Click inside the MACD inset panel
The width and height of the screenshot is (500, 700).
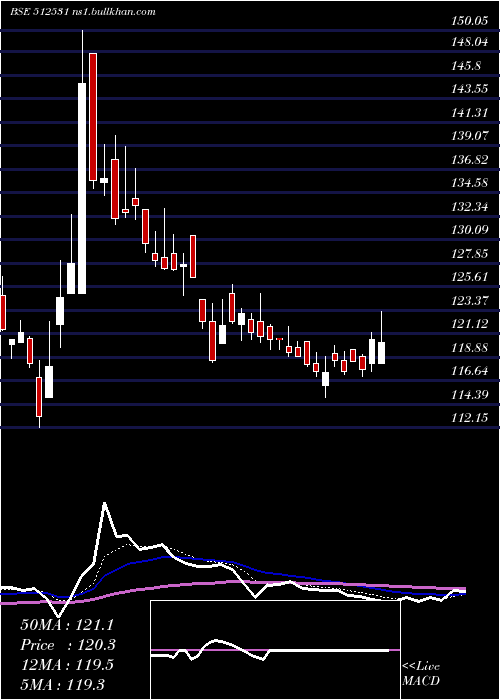(275, 650)
